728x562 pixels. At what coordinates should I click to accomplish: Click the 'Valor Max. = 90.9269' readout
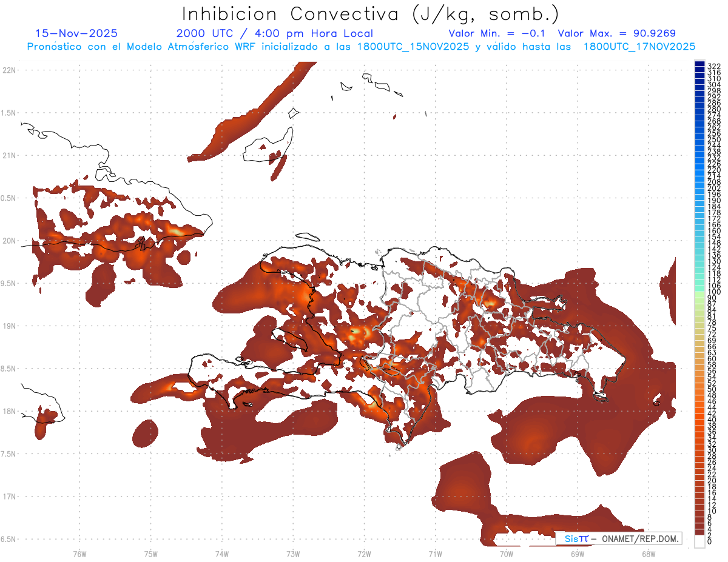[616, 33]
